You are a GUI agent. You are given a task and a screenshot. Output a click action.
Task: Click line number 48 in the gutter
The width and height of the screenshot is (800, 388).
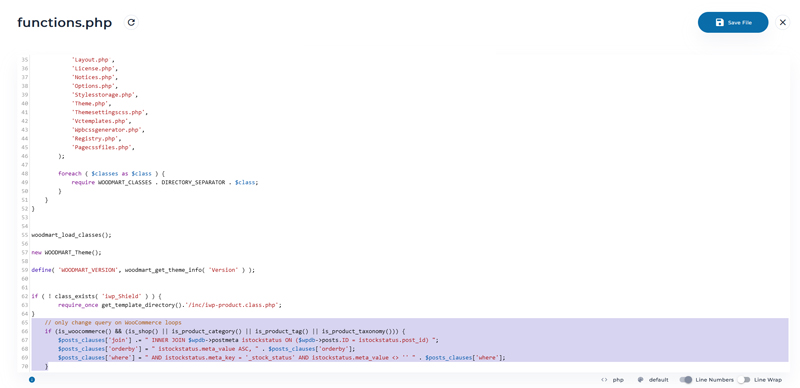coord(24,174)
